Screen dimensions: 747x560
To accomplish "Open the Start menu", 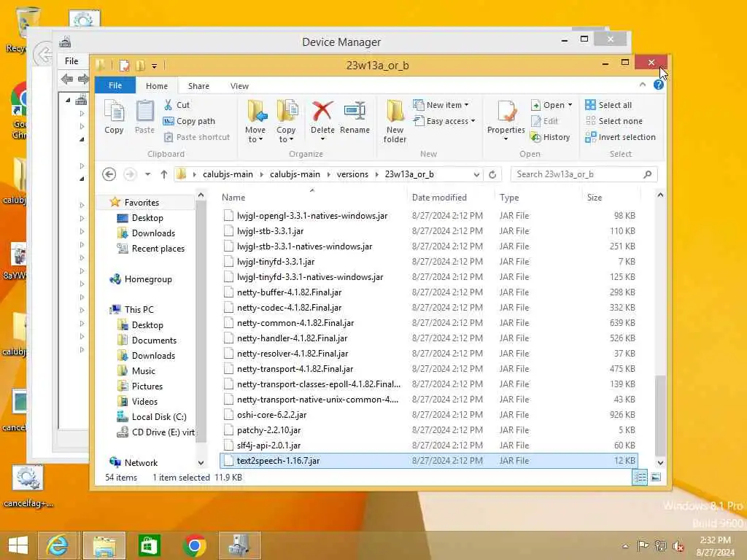I will (x=18, y=545).
